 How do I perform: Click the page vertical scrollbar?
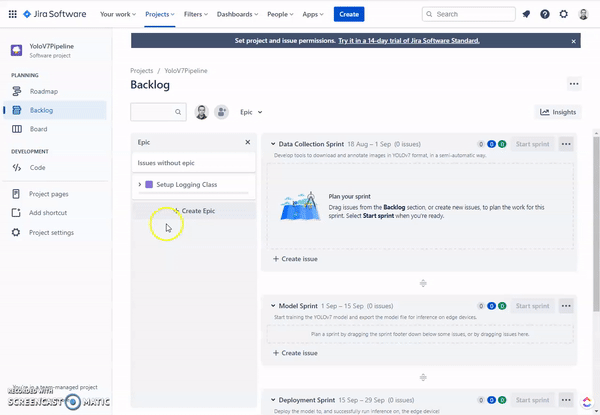click(x=596, y=224)
